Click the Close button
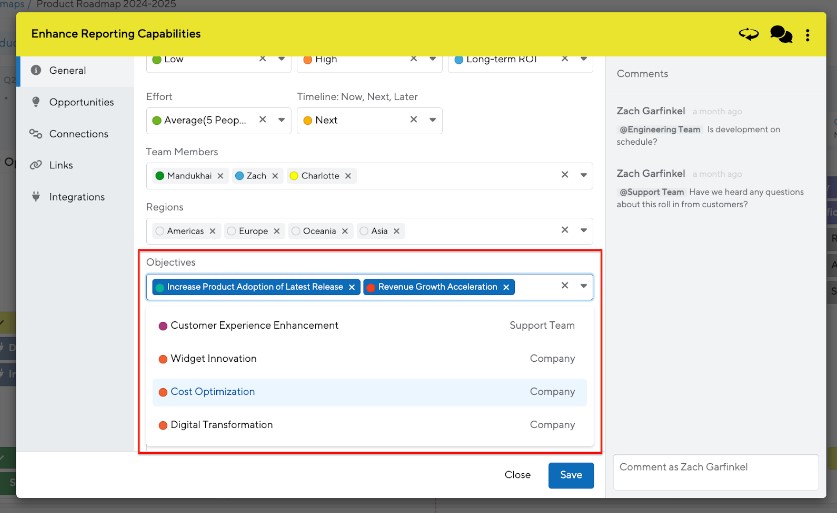The image size is (837, 513). point(518,475)
